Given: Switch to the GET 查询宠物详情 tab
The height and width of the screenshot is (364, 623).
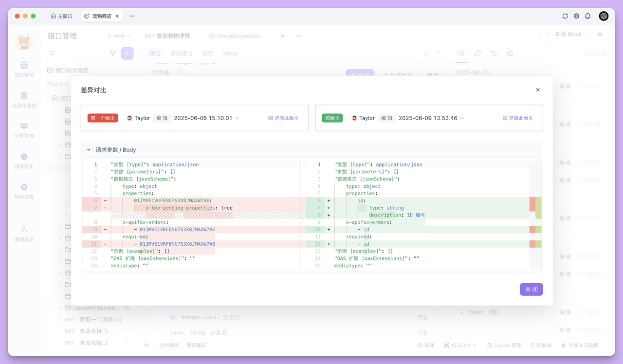Looking at the screenshot, I should [x=167, y=36].
